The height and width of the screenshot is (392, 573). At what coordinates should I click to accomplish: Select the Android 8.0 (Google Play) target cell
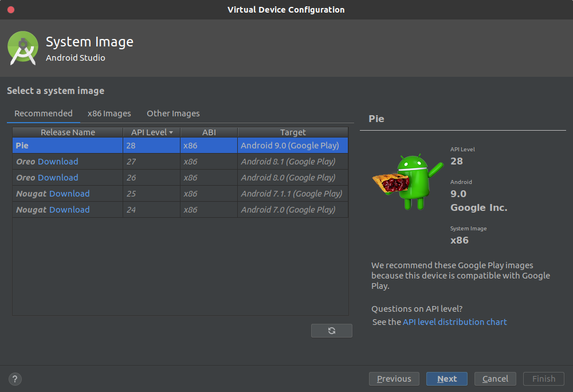[293, 178]
